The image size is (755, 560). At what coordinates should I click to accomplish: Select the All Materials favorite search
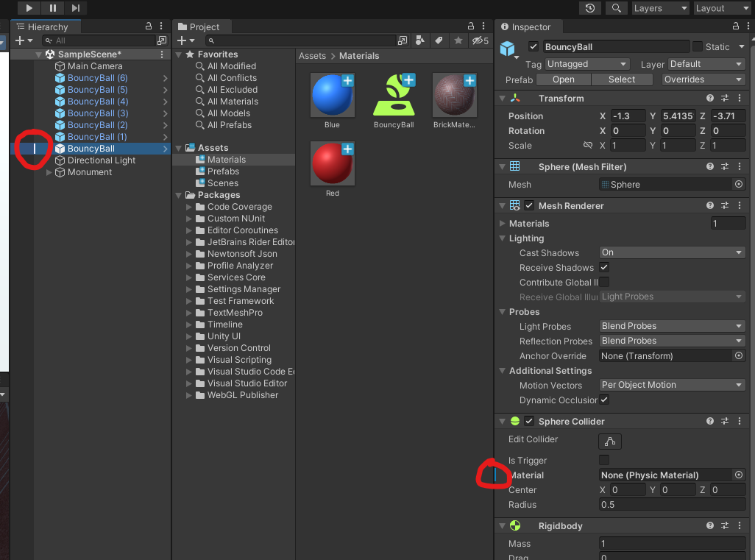click(233, 102)
